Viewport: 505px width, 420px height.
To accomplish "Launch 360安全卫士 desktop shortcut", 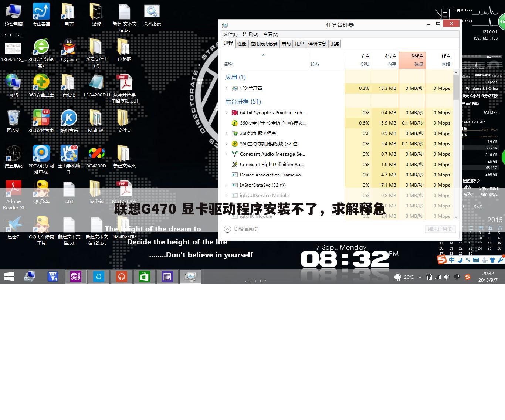I will pyautogui.click(x=41, y=86).
